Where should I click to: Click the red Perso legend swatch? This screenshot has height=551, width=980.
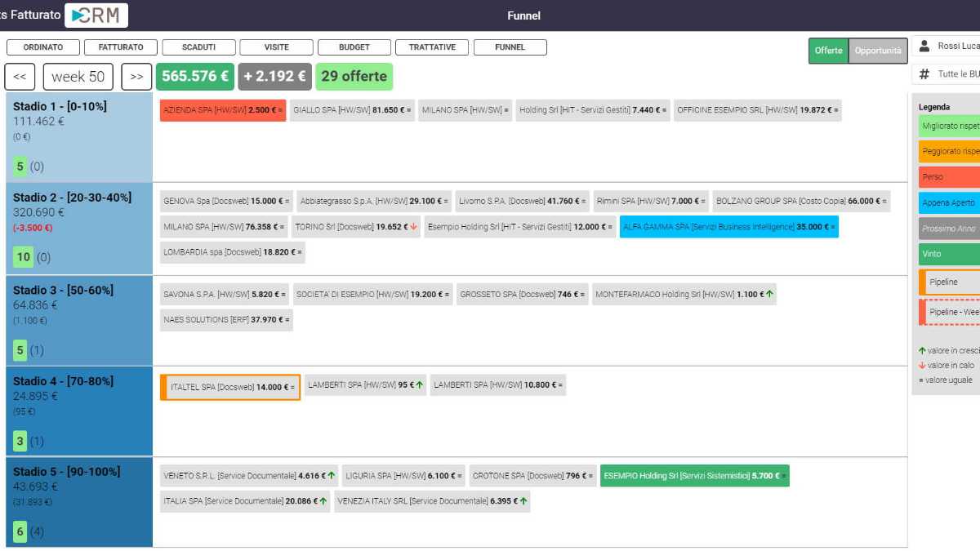pyautogui.click(x=949, y=177)
